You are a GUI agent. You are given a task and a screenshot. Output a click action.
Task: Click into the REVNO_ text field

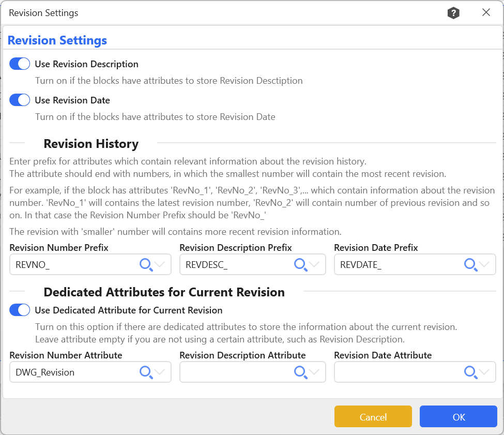pyautogui.click(x=72, y=265)
